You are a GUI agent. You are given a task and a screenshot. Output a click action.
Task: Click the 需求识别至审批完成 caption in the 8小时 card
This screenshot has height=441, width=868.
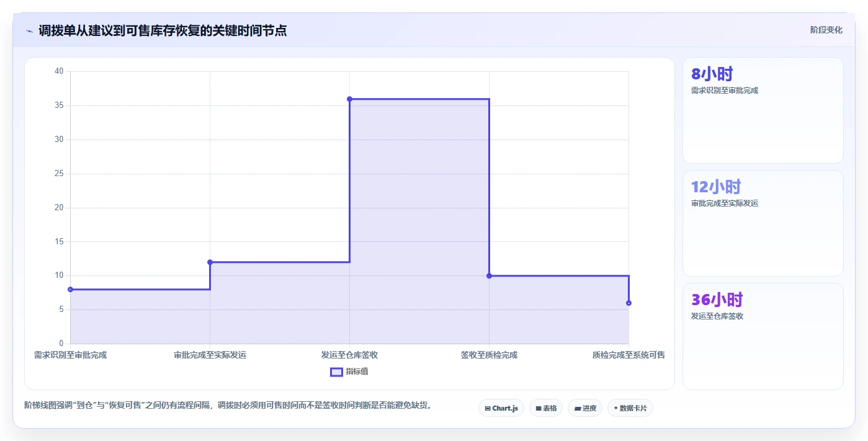[724, 91]
